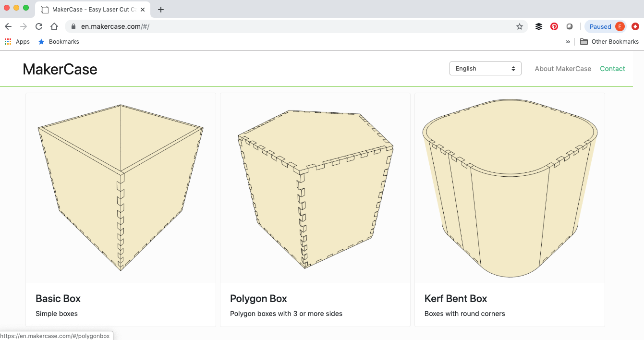Open the English language selector
The width and height of the screenshot is (644, 340).
pyautogui.click(x=485, y=68)
